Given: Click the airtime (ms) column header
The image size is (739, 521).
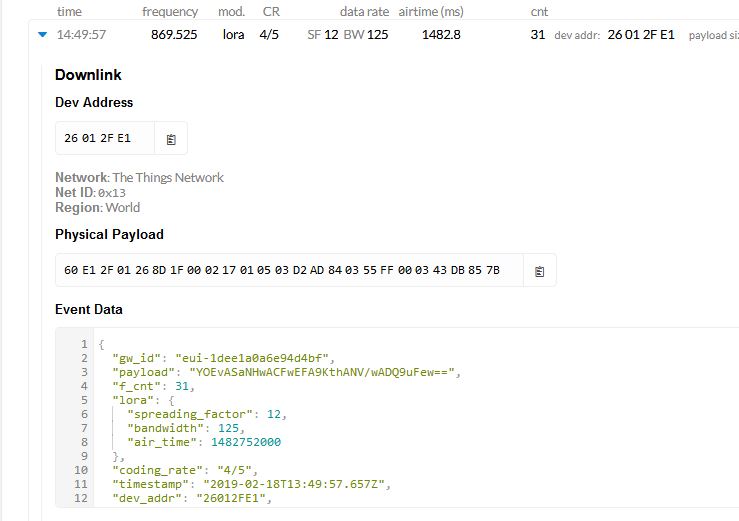Looking at the screenshot, I should point(431,11).
